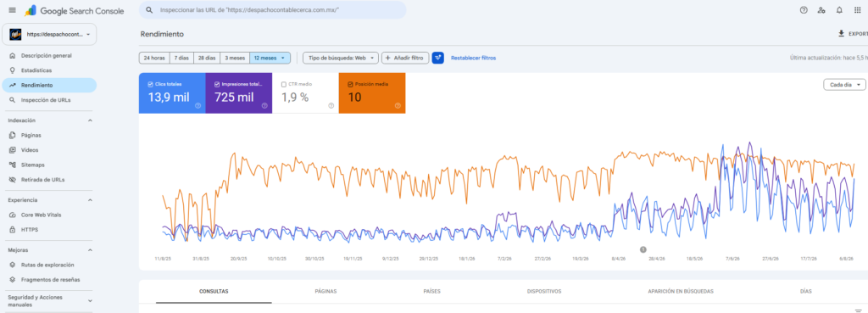Click the Páginas documents icon
The height and width of the screenshot is (313, 868).
(12, 135)
